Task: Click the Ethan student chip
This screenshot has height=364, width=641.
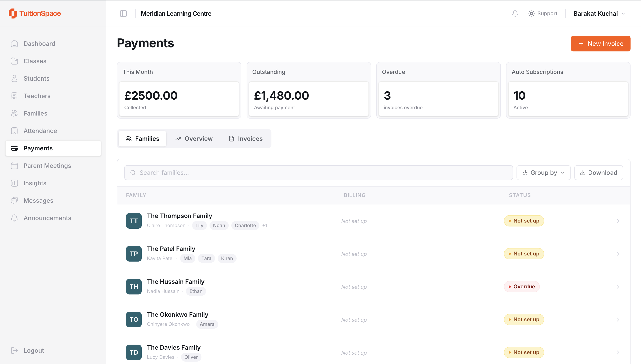Action: point(196,291)
